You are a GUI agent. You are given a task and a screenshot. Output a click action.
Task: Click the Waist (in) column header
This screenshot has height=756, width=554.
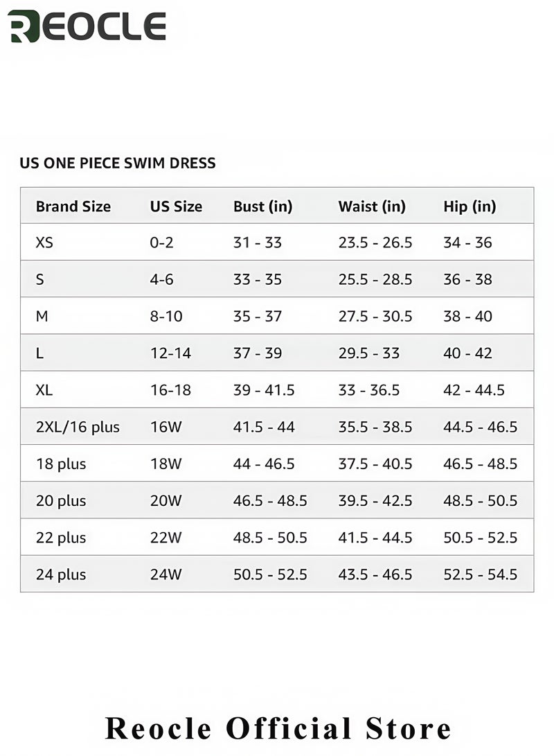[372, 206]
